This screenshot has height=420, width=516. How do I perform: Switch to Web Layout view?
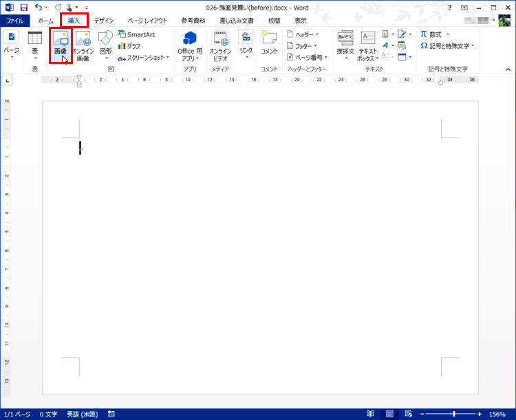point(409,414)
